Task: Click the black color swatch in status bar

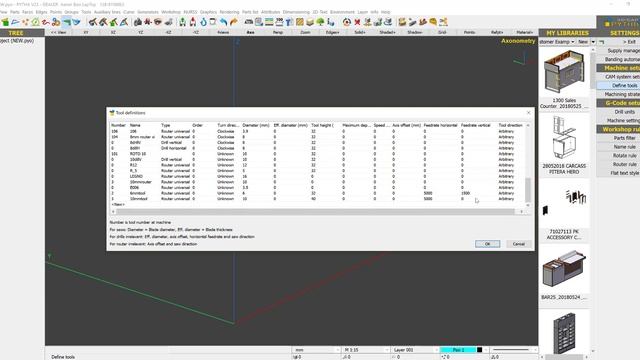Action: pos(480,350)
